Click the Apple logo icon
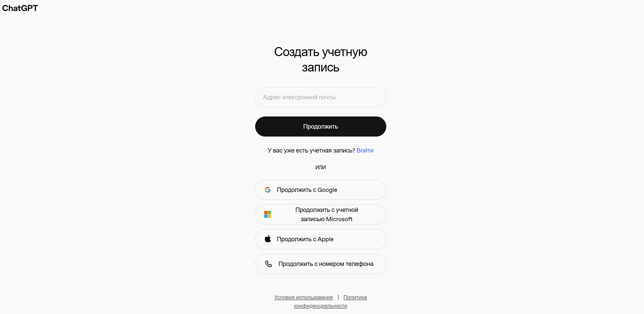This screenshot has width=644, height=314. (x=268, y=239)
